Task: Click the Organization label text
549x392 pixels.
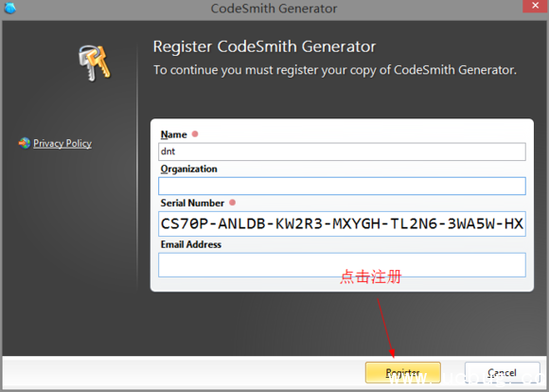Action: pyautogui.click(x=188, y=169)
